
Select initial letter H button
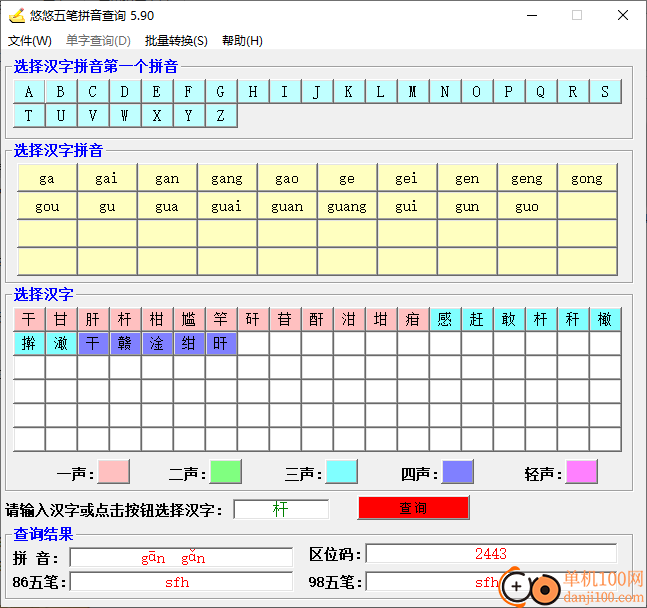tap(253, 91)
